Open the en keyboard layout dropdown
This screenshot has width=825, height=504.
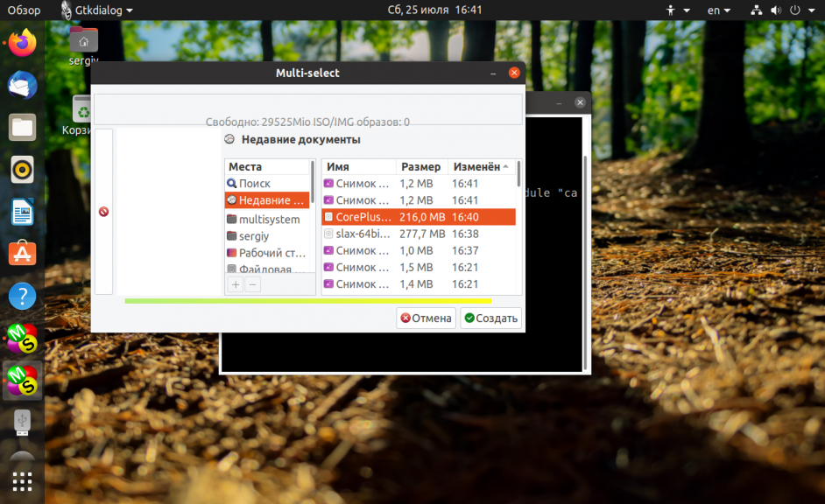pyautogui.click(x=719, y=10)
